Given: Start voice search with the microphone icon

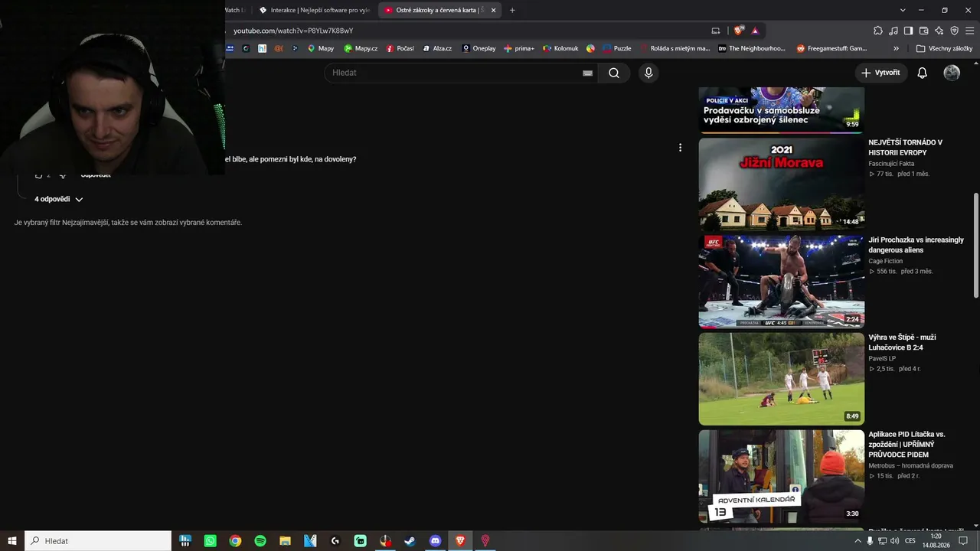Looking at the screenshot, I should click(x=648, y=73).
